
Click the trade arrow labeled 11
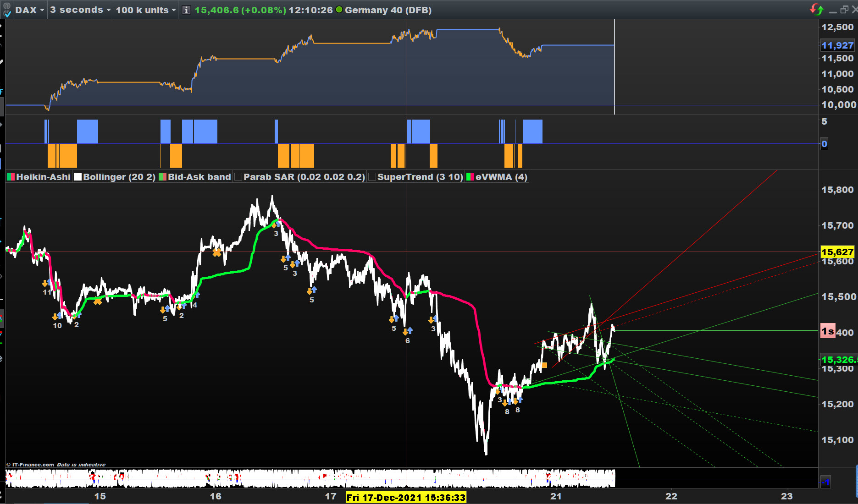[47, 283]
